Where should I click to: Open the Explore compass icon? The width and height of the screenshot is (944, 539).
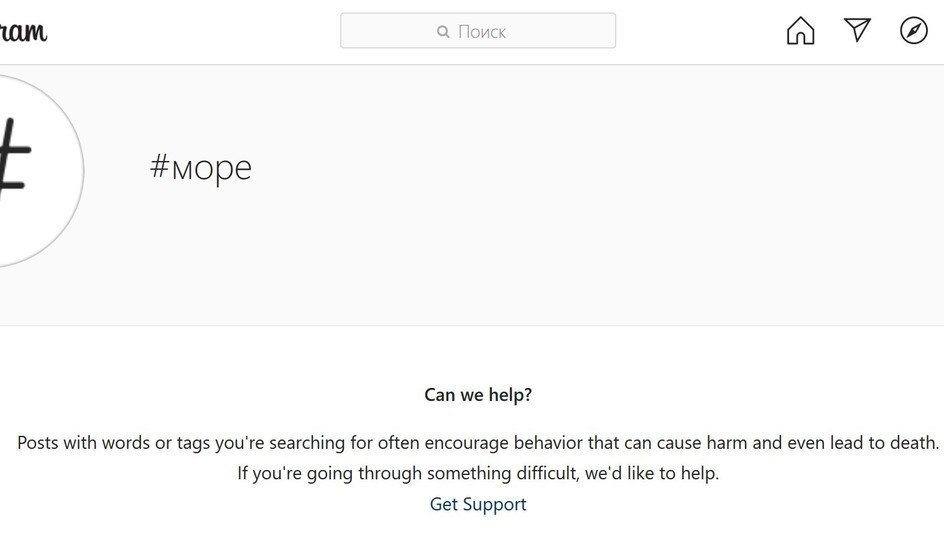(x=914, y=31)
